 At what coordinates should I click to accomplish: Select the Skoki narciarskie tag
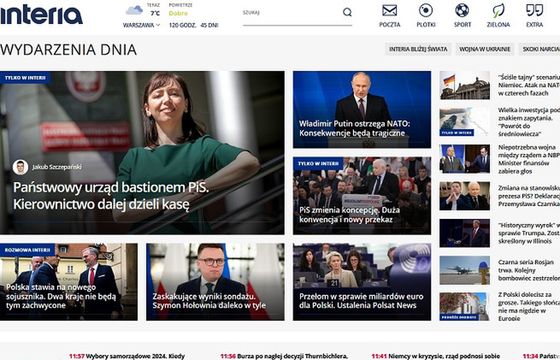point(539,49)
